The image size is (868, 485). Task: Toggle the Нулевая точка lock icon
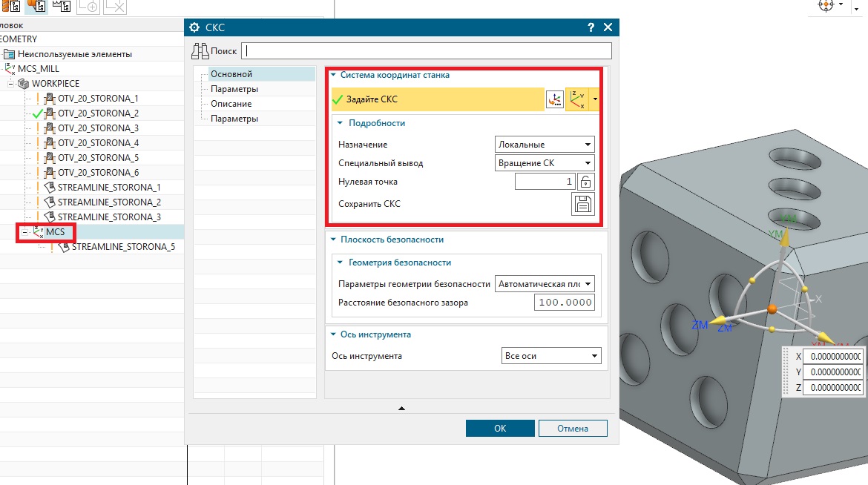[x=585, y=182]
